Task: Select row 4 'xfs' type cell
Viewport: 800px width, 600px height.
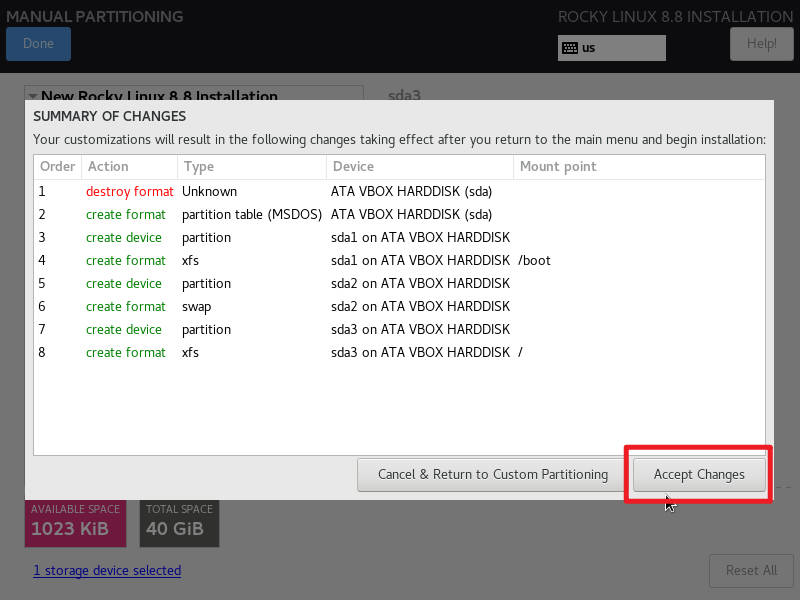Action: tap(190, 261)
